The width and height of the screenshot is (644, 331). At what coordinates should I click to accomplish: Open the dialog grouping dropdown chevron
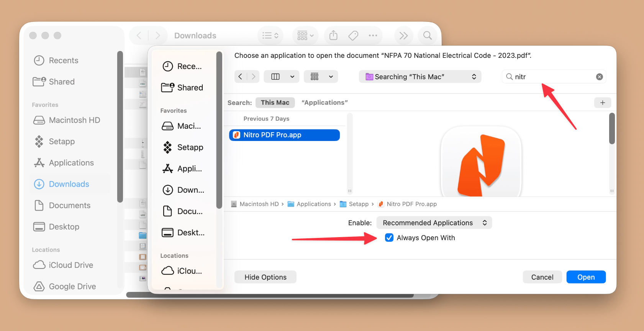(331, 77)
